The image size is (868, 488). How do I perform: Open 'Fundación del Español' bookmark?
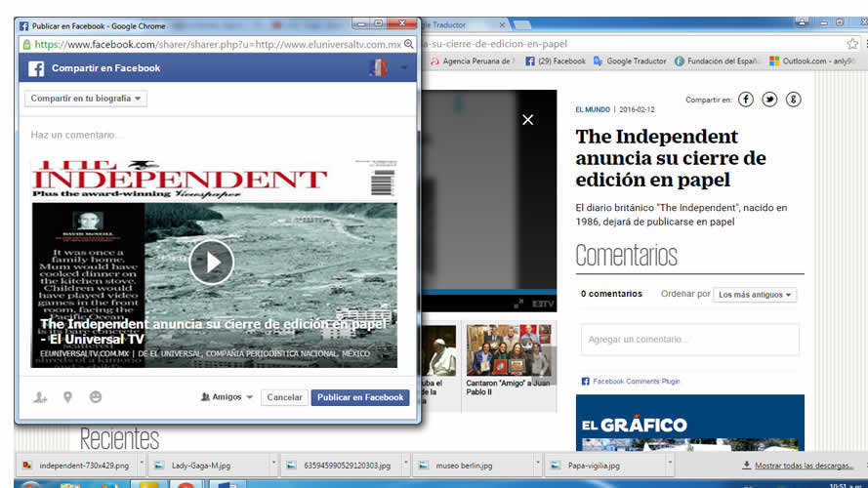click(717, 61)
